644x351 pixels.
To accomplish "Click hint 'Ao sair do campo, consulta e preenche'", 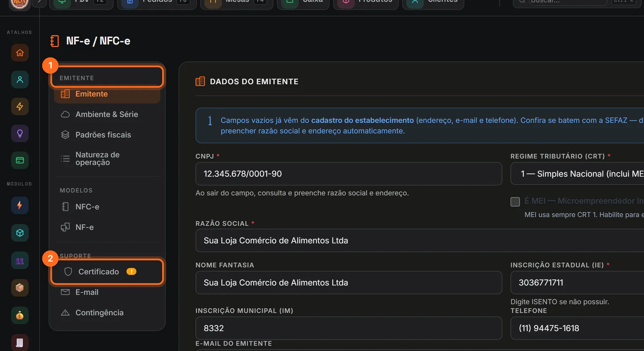I will (x=302, y=193).
